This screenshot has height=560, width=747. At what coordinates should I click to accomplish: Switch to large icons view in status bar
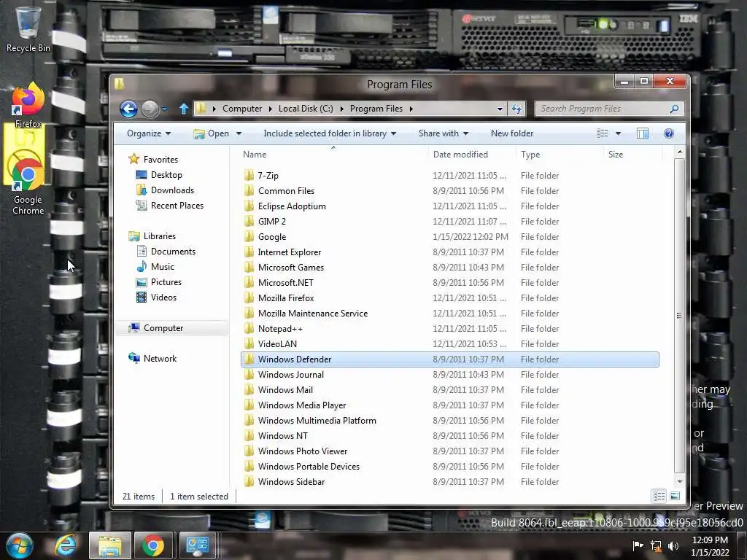[x=675, y=496]
